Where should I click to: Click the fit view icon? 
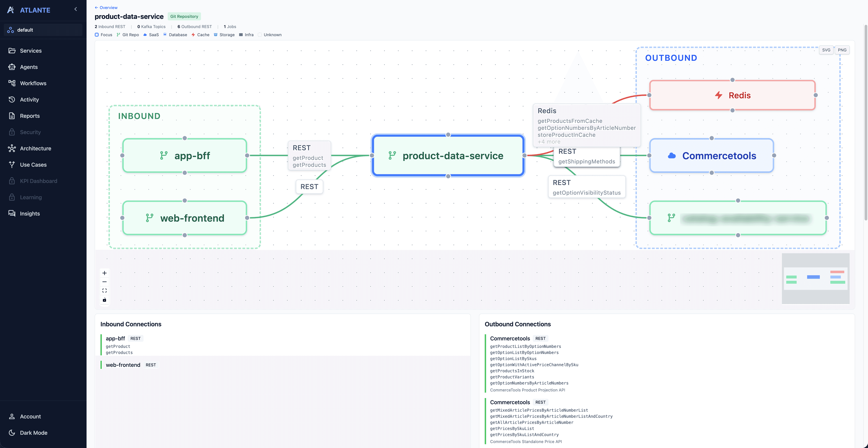(x=104, y=291)
